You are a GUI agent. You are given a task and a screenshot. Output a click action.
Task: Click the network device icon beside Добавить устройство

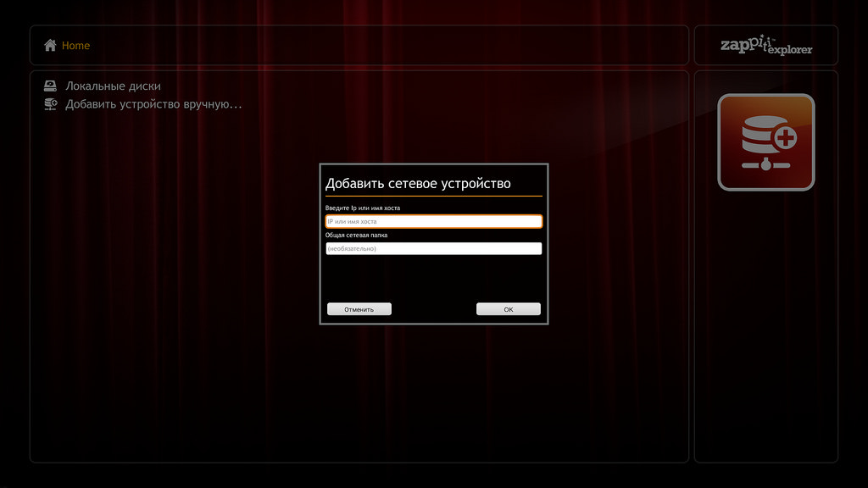point(51,104)
